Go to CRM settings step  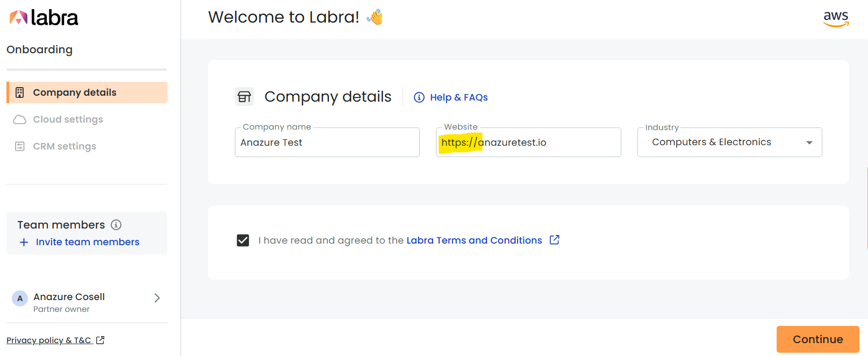(64, 146)
